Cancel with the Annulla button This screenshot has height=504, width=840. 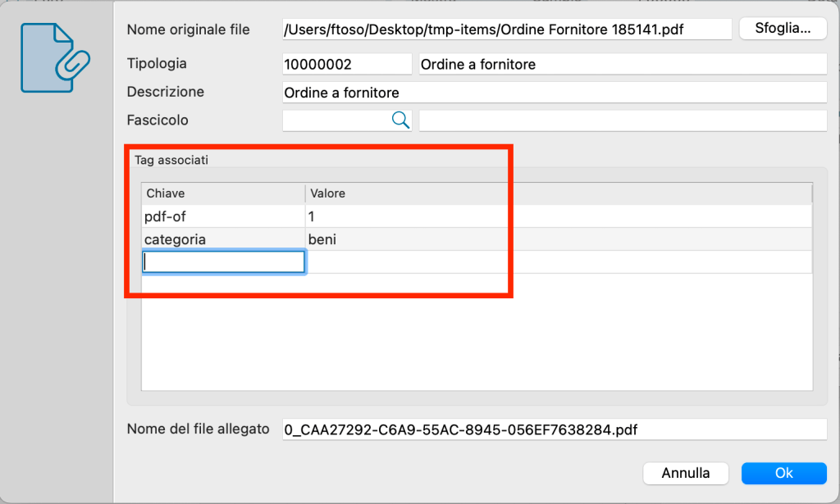click(x=686, y=473)
